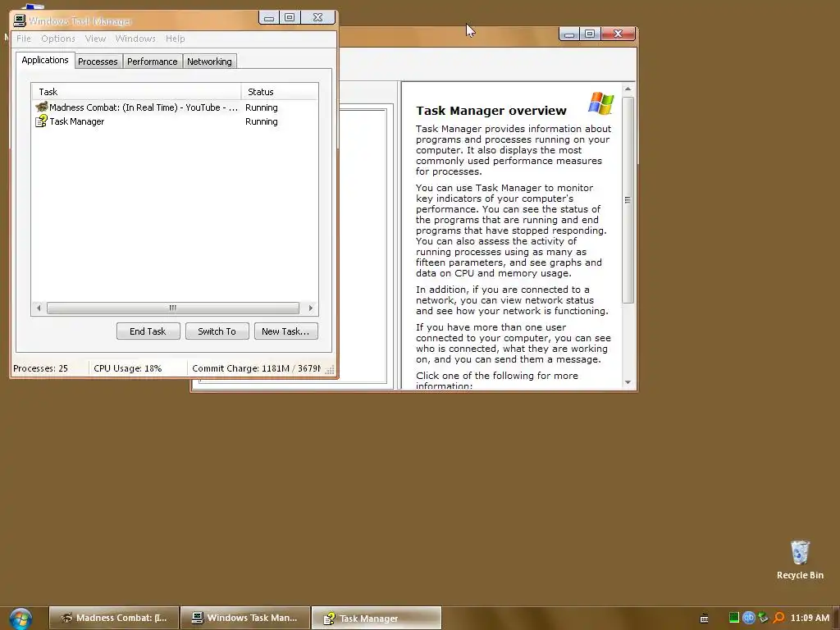840x630 pixels.
Task: Click the orange magnifier tray icon
Action: click(778, 618)
